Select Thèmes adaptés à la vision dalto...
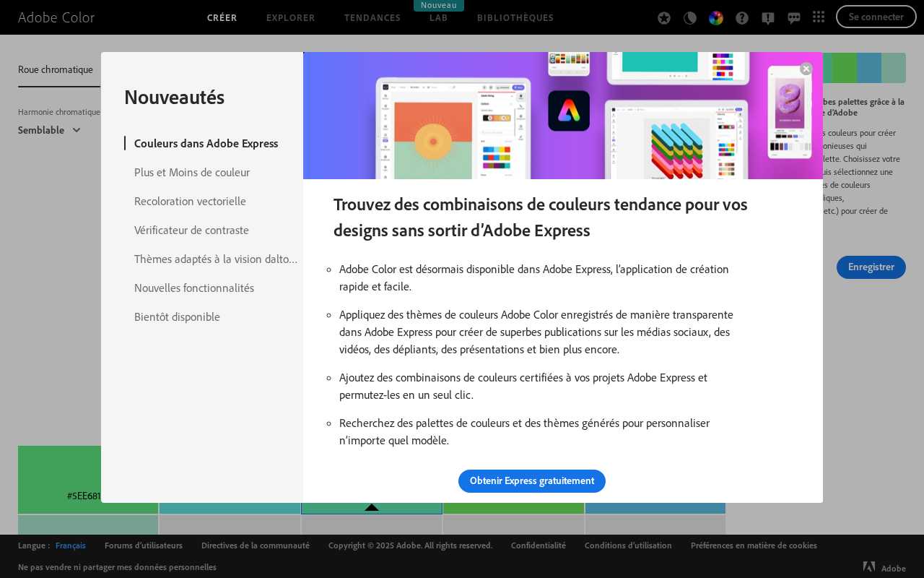Screen dimensions: 924x578 (x=215, y=259)
